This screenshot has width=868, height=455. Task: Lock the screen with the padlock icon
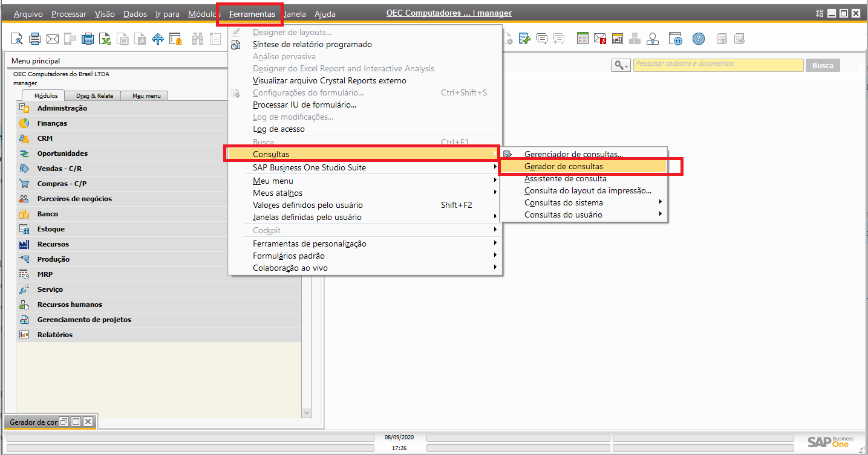tap(175, 39)
